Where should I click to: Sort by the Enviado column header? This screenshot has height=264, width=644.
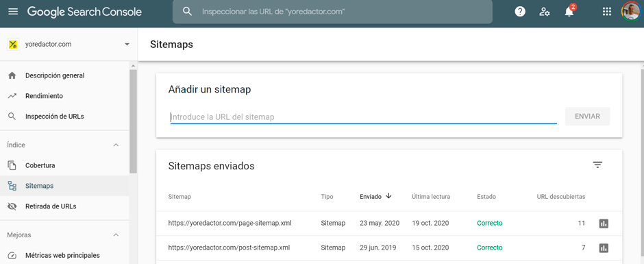371,197
